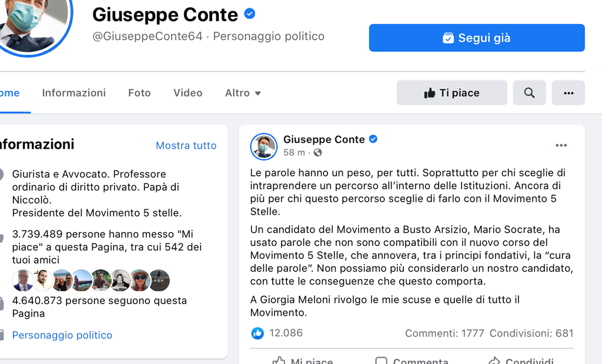Open the post options three-dots menu

pyautogui.click(x=561, y=145)
